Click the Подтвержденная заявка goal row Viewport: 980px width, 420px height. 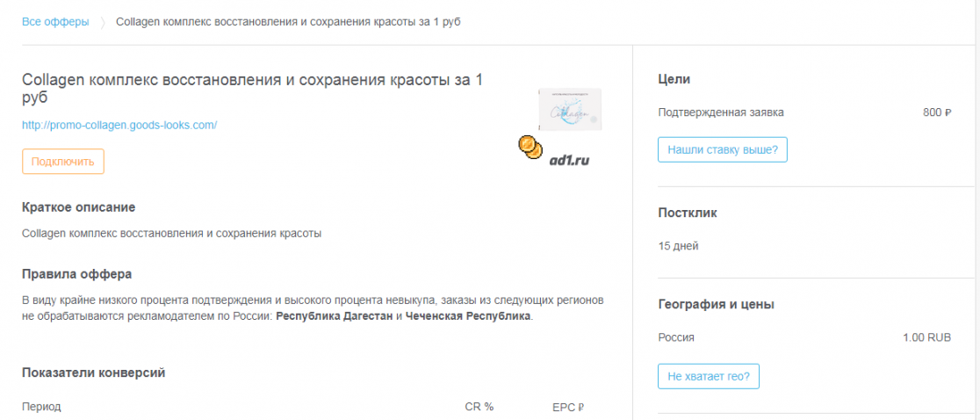click(x=804, y=112)
